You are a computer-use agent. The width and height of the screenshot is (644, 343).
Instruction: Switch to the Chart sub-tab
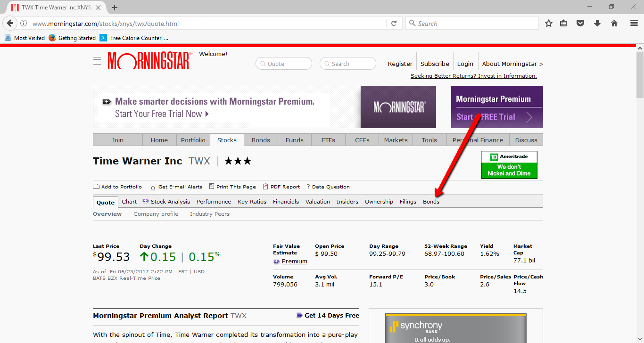pos(129,201)
